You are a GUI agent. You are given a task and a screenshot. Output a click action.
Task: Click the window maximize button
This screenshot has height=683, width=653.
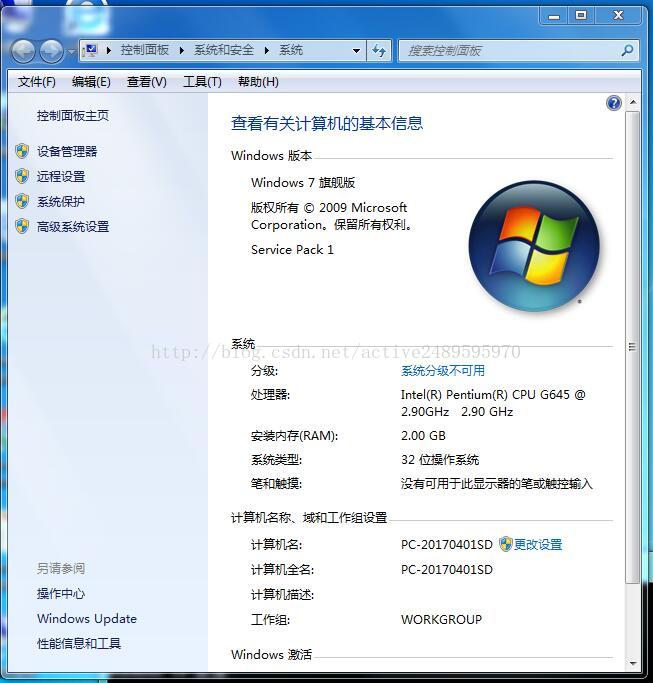tap(581, 17)
